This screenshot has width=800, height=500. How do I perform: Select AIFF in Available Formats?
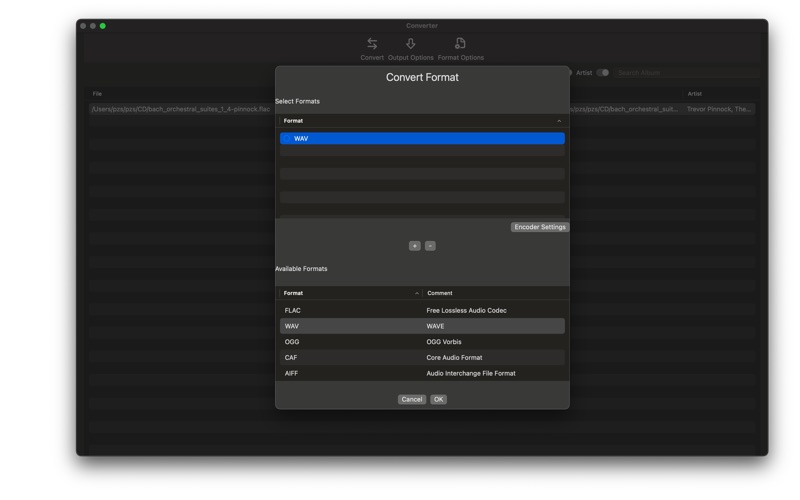pyautogui.click(x=422, y=373)
